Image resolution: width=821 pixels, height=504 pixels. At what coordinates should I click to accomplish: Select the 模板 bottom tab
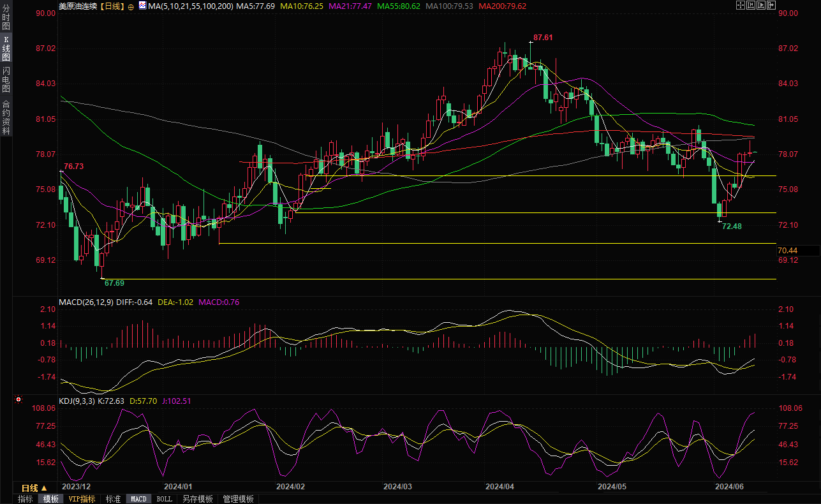tap(50, 499)
